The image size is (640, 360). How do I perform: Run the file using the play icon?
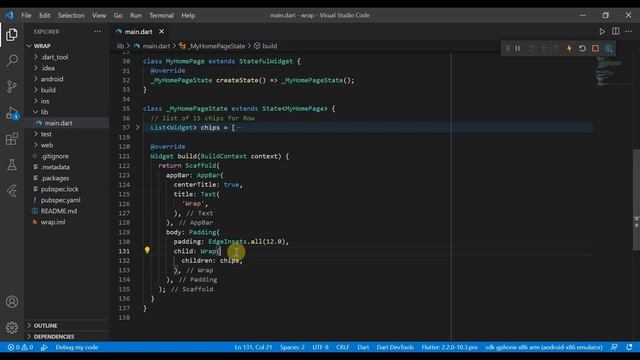pyautogui.click(x=602, y=31)
